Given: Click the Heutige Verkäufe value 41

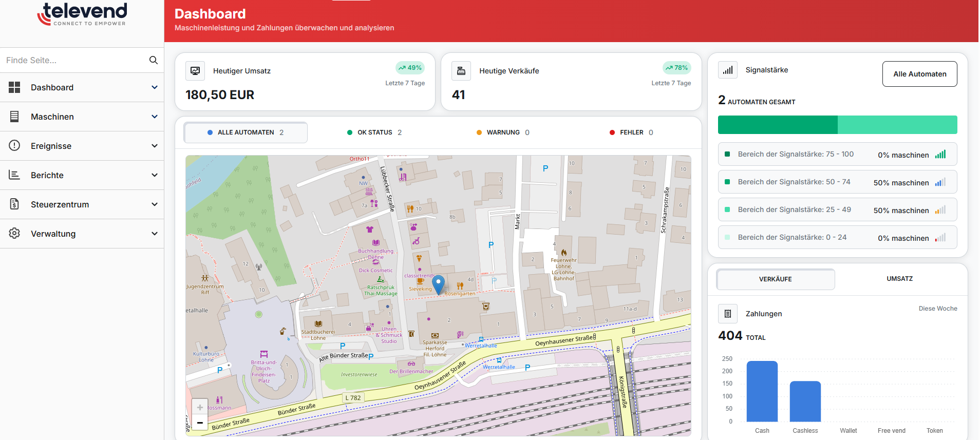Looking at the screenshot, I should (x=459, y=95).
